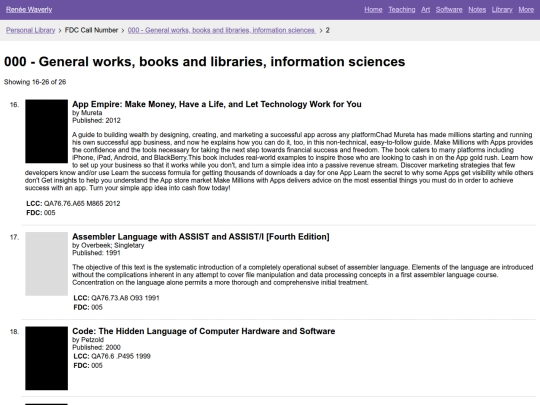Click the App Empire book title

click(x=217, y=104)
